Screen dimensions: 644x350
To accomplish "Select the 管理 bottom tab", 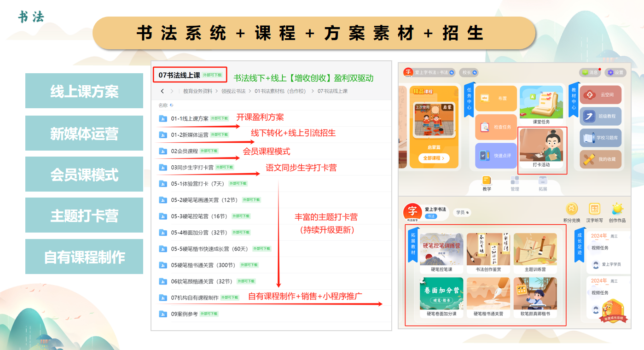I will tap(515, 183).
